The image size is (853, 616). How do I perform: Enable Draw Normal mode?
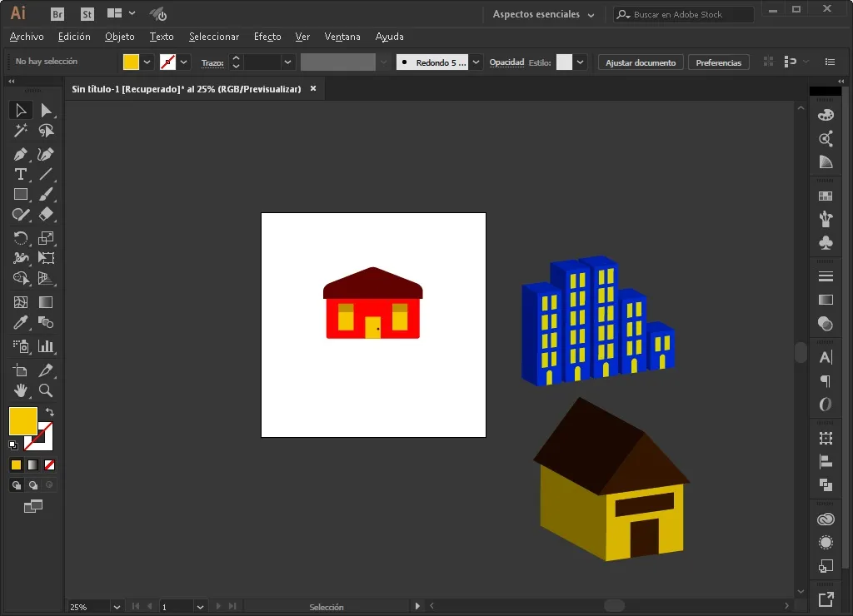(x=17, y=485)
